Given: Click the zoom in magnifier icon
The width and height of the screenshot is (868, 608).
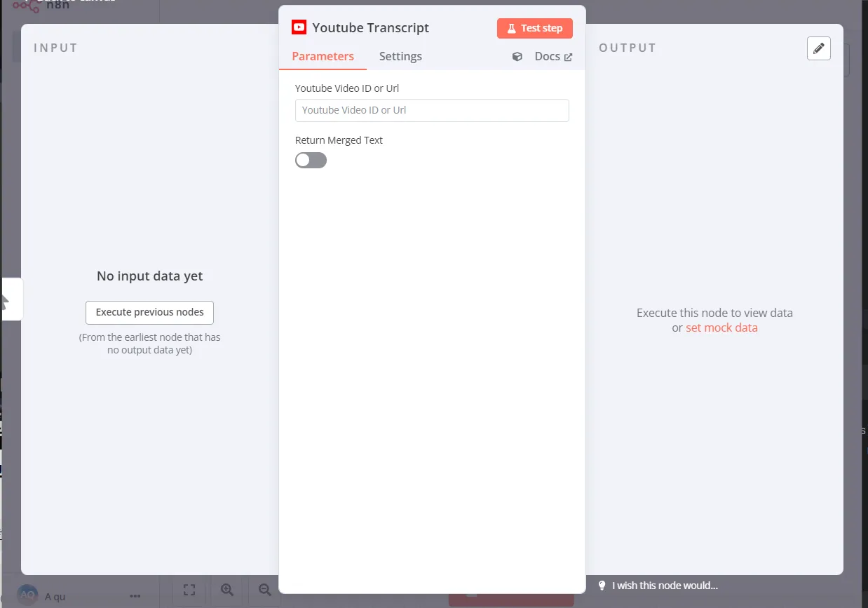Looking at the screenshot, I should 226,590.
